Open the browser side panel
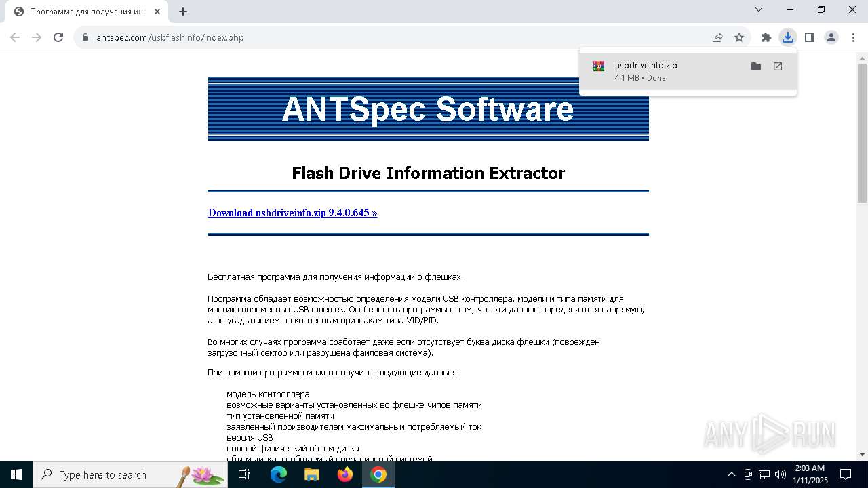The height and width of the screenshot is (488, 868). click(810, 37)
